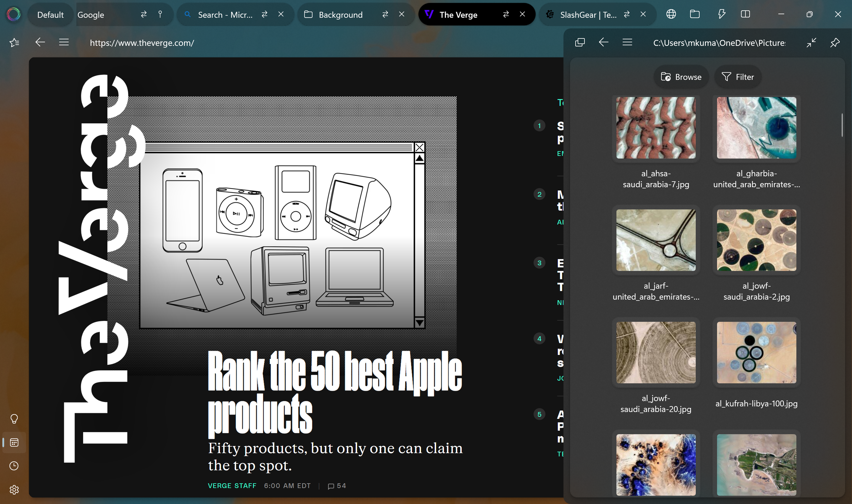
Task: Toggle the split view icon in title bar
Action: pyautogui.click(x=745, y=14)
